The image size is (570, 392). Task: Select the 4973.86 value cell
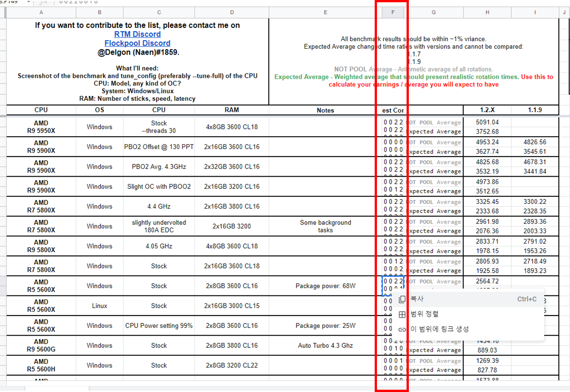pos(487,182)
